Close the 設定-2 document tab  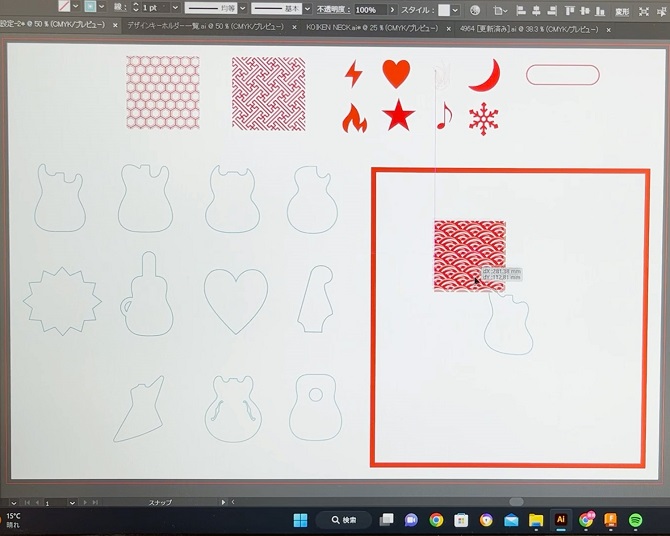coord(115,26)
